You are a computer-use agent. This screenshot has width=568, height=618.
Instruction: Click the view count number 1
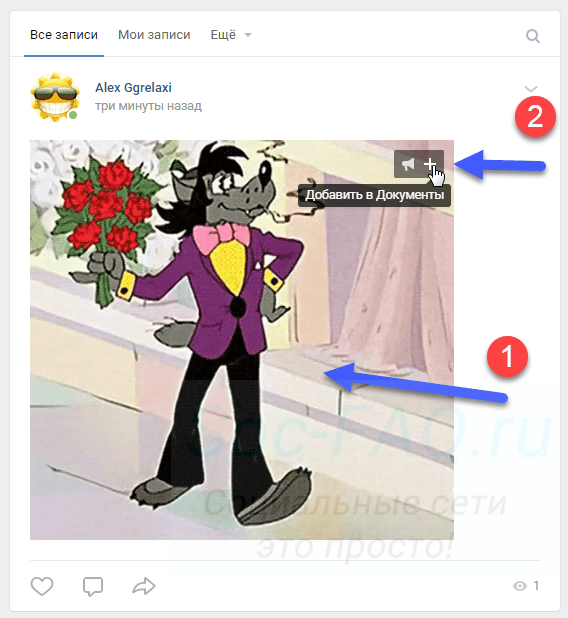pyautogui.click(x=536, y=586)
